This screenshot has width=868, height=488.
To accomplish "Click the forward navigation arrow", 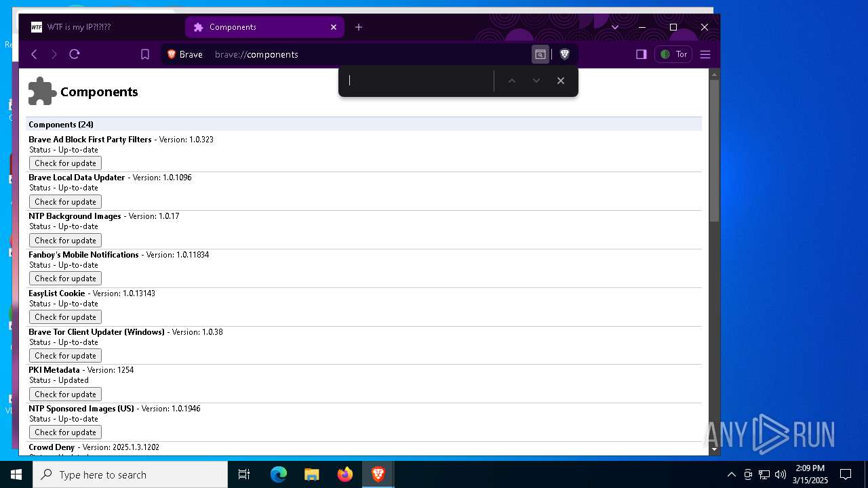I will pyautogui.click(x=54, y=54).
